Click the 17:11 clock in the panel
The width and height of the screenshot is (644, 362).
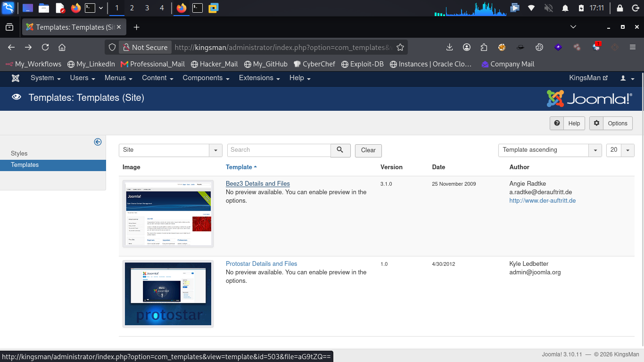597,8
